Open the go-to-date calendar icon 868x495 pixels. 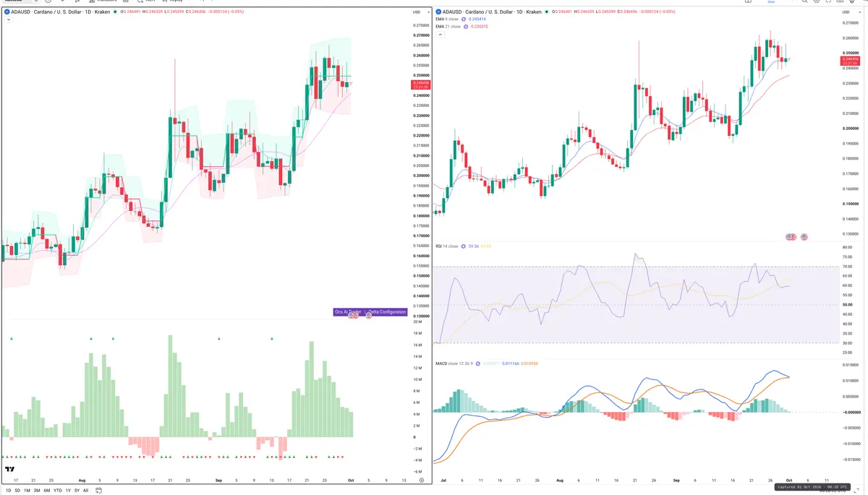click(x=98, y=490)
